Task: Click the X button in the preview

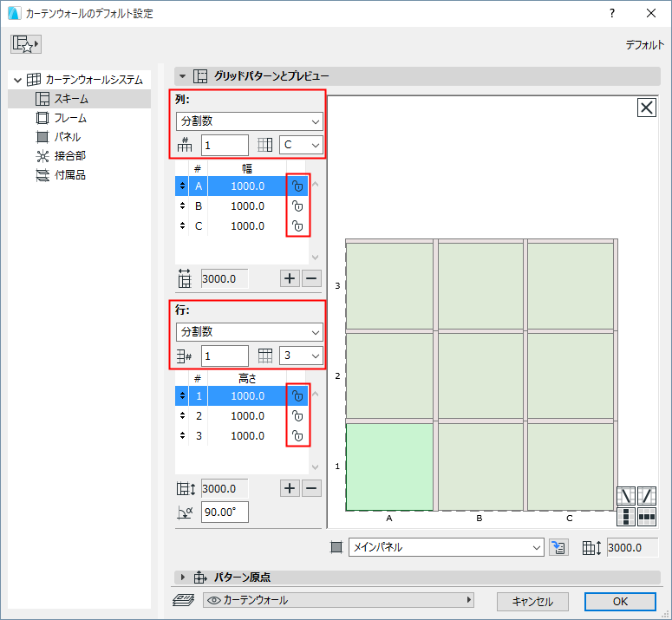Action: [x=646, y=108]
